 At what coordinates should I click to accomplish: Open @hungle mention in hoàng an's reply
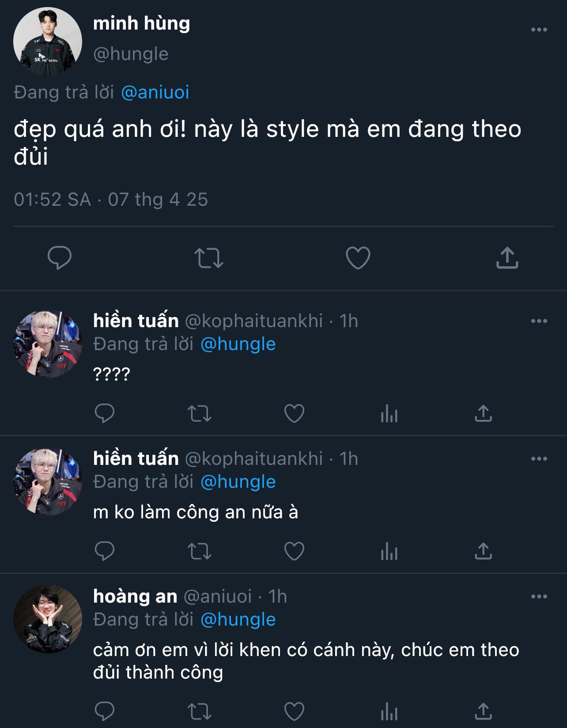(238, 619)
